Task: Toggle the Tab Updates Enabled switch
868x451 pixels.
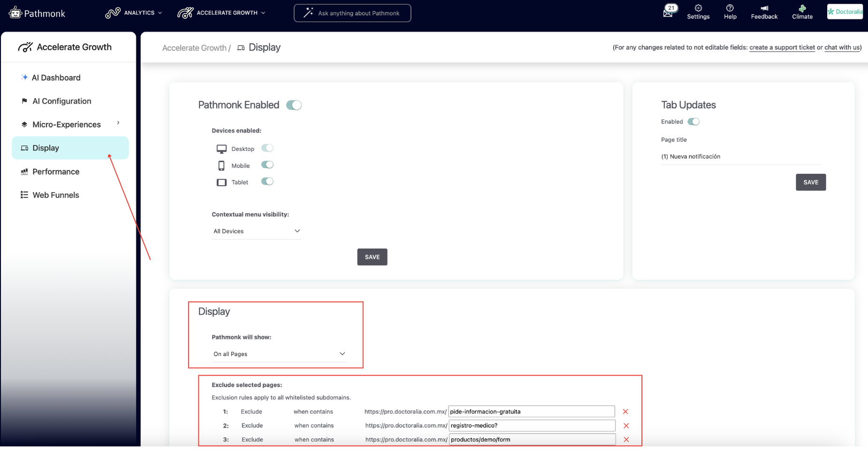Action: coord(693,122)
